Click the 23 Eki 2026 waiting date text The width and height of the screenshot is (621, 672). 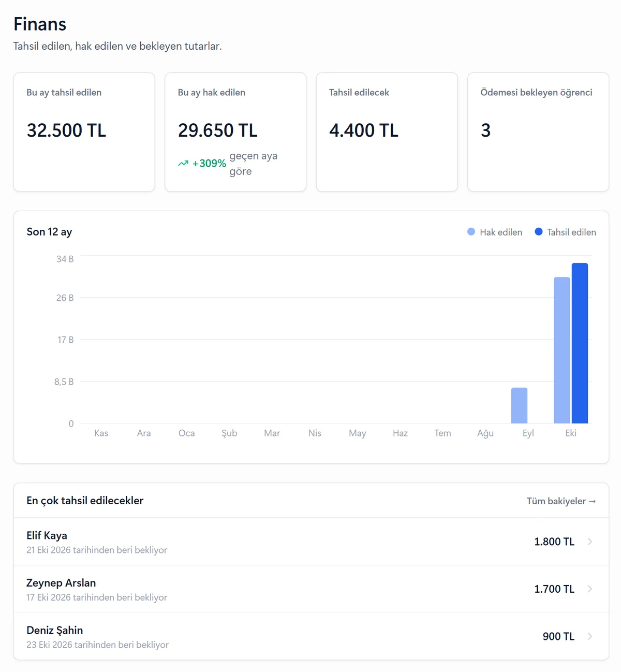(98, 645)
